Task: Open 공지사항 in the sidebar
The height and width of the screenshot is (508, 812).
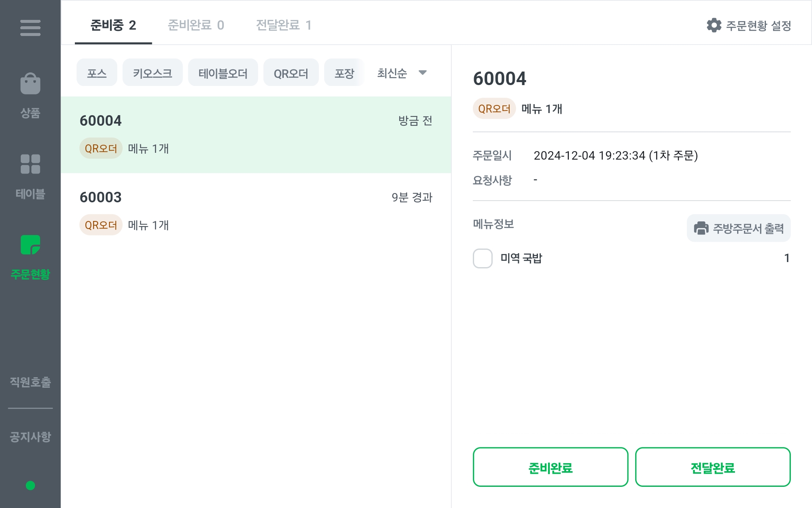Action: [x=30, y=436]
